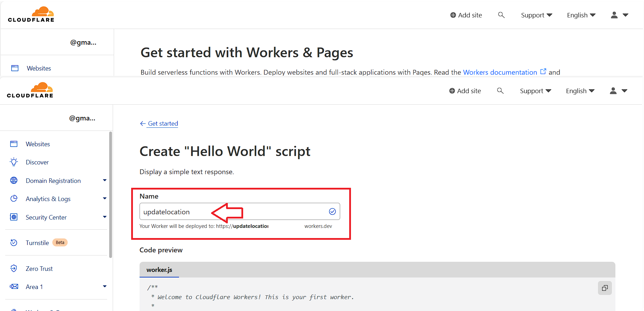Expand the Security Center submenu arrow
644x311 pixels.
105,217
